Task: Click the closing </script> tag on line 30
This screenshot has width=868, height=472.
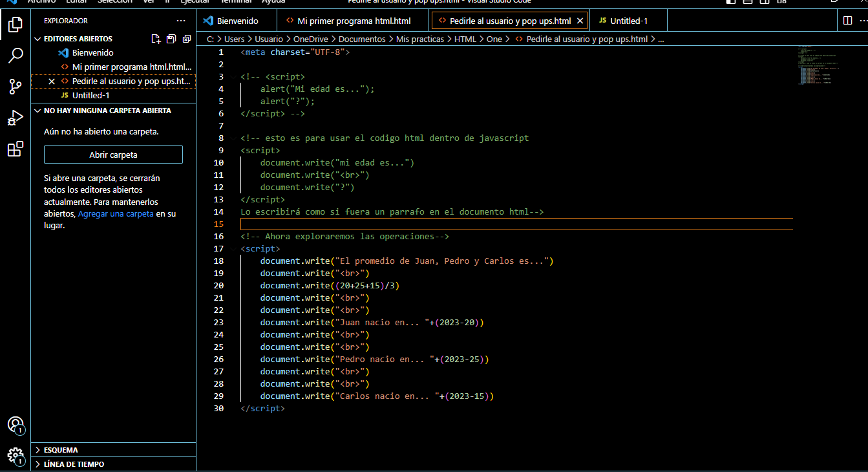Action: click(262, 409)
